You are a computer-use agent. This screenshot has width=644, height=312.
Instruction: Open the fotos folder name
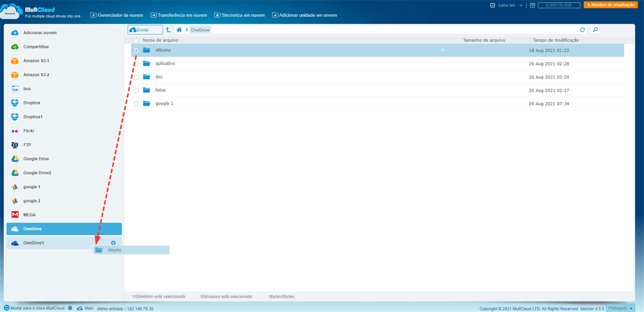pyautogui.click(x=160, y=90)
